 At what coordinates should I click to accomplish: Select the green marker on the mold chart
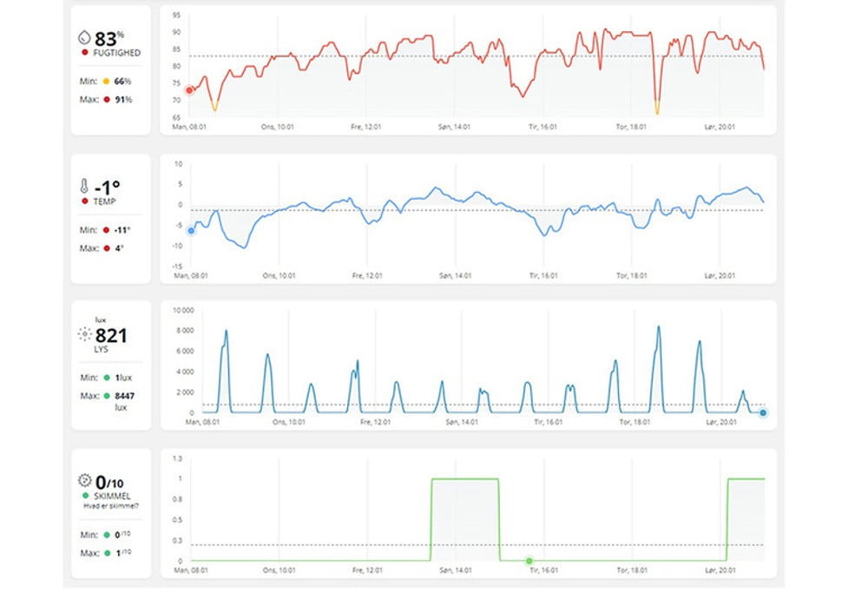(x=529, y=561)
